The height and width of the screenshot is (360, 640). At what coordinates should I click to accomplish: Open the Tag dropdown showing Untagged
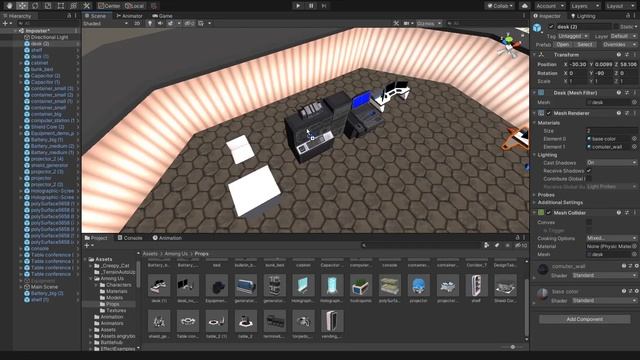tap(573, 36)
